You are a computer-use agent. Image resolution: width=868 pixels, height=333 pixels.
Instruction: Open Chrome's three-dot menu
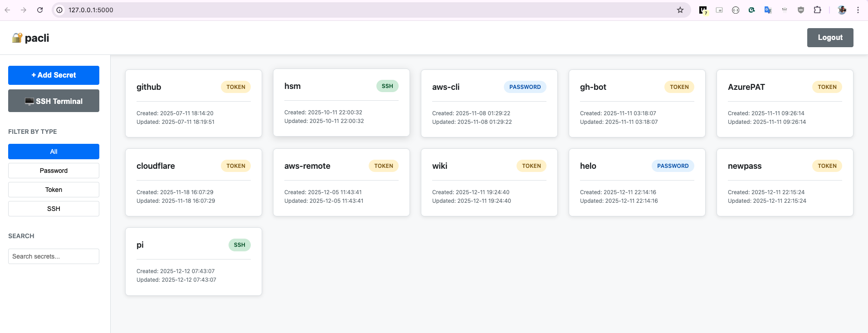pyautogui.click(x=858, y=10)
